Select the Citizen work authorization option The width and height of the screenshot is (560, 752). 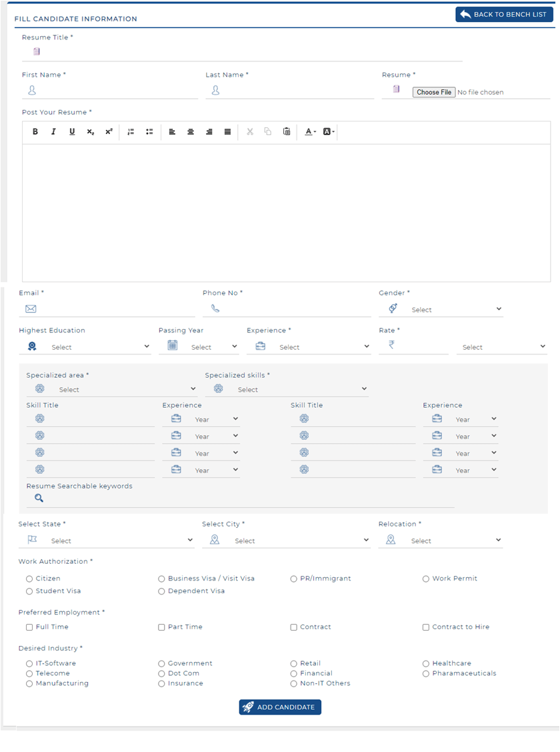coord(29,579)
